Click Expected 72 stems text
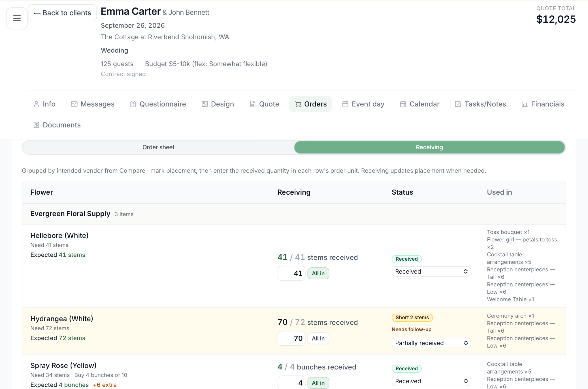Image resolution: width=588 pixels, height=389 pixels. (x=58, y=338)
